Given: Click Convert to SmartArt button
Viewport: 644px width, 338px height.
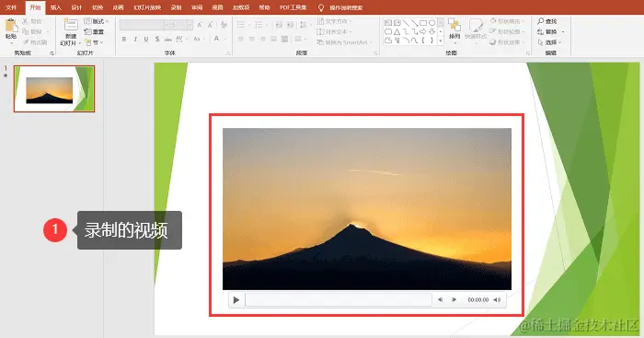Looking at the screenshot, I should tap(344, 42).
